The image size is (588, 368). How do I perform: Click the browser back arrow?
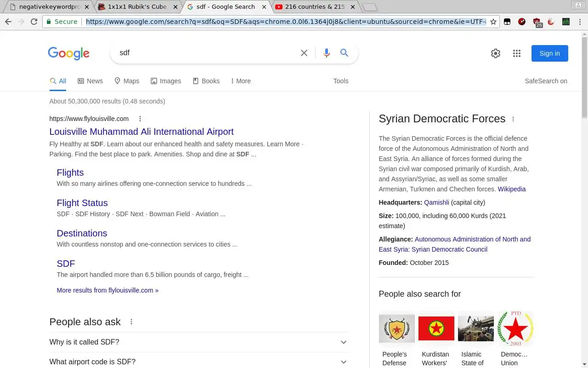8,22
